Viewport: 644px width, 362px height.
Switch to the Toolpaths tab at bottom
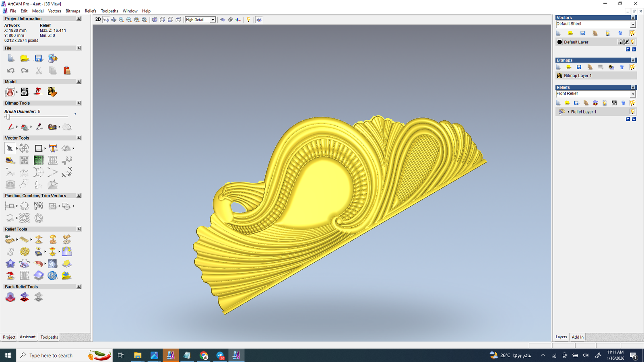[x=49, y=337]
